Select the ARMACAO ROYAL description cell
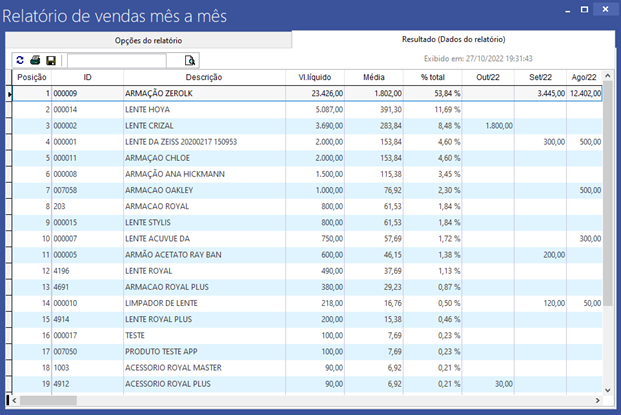 204,206
